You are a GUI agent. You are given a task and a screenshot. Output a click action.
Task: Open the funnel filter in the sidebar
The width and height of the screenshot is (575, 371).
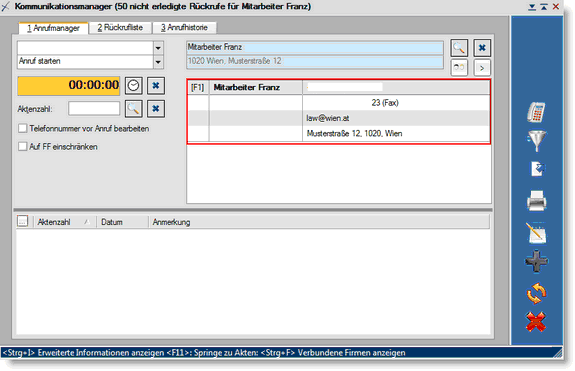click(x=536, y=140)
